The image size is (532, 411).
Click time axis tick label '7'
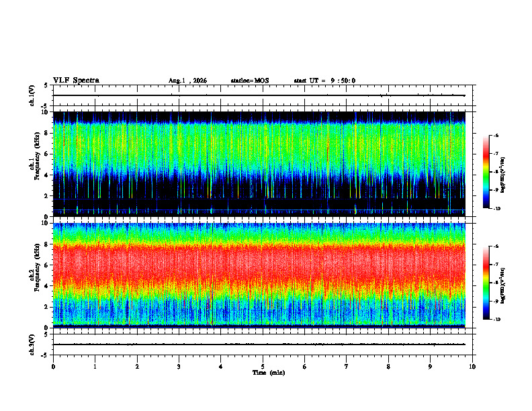347,367
